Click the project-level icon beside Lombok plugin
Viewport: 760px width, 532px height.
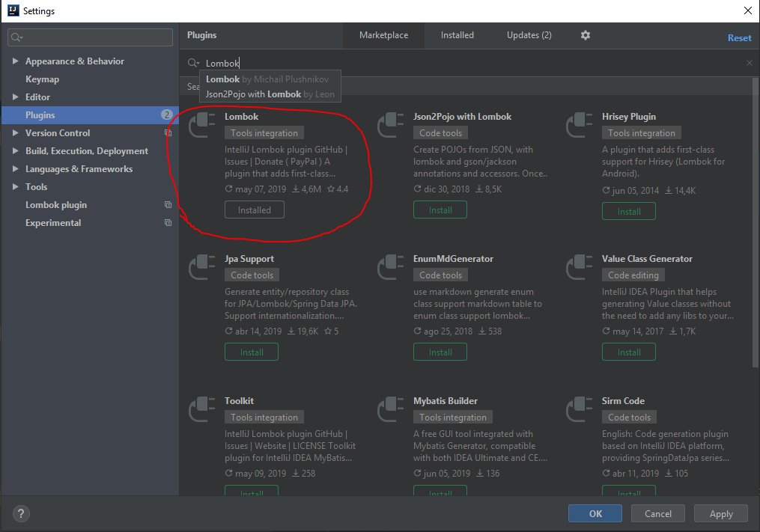pos(168,205)
